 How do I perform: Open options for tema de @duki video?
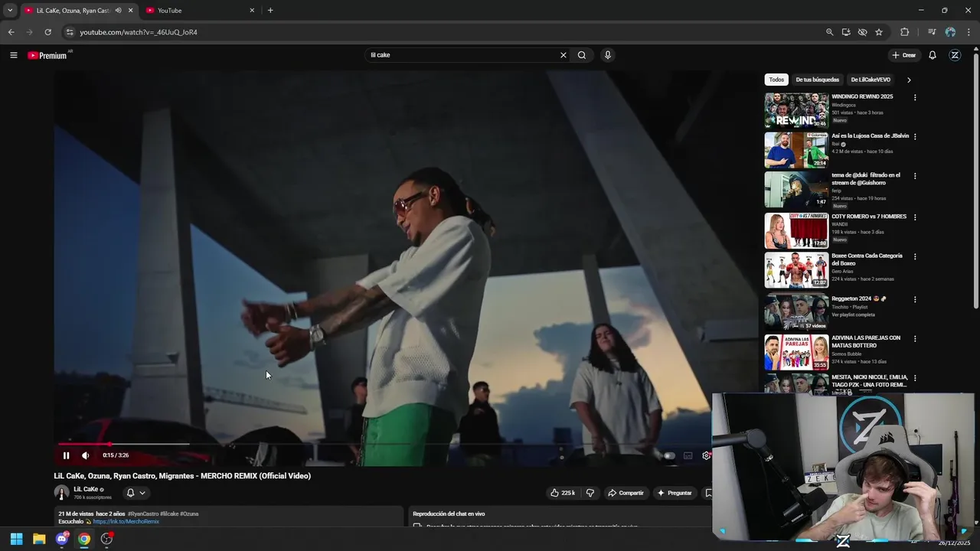[915, 176]
